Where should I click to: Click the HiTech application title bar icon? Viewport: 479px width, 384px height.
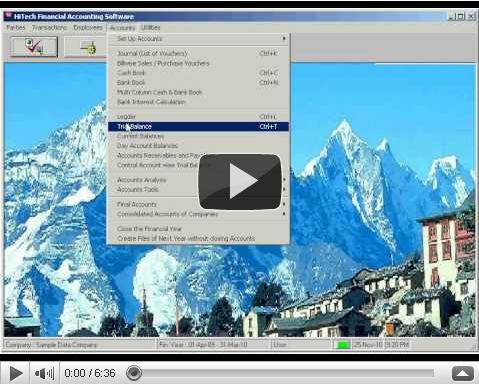tap(9, 16)
